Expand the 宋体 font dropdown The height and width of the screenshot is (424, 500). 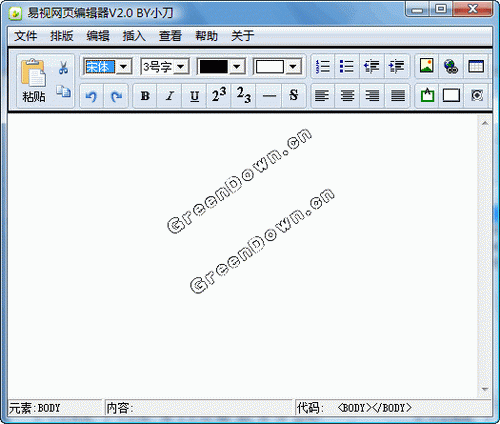[123, 67]
